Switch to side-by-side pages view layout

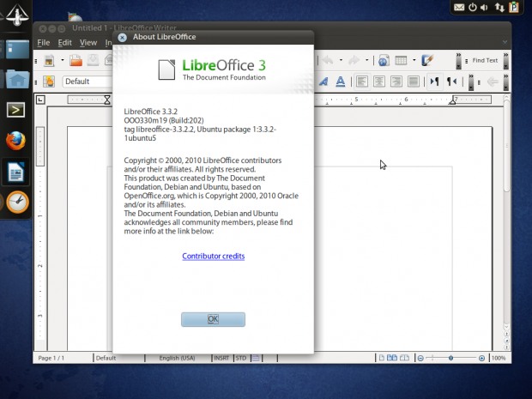[x=392, y=358]
